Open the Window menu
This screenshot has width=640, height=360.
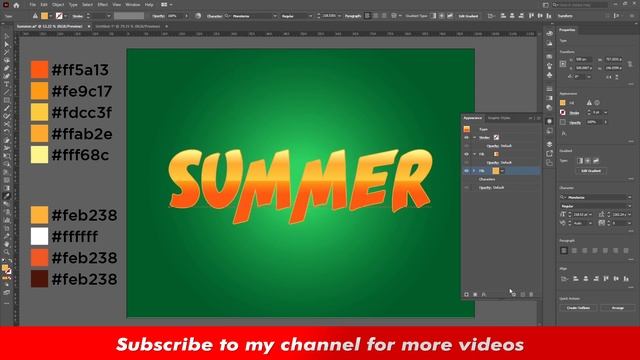133,4
